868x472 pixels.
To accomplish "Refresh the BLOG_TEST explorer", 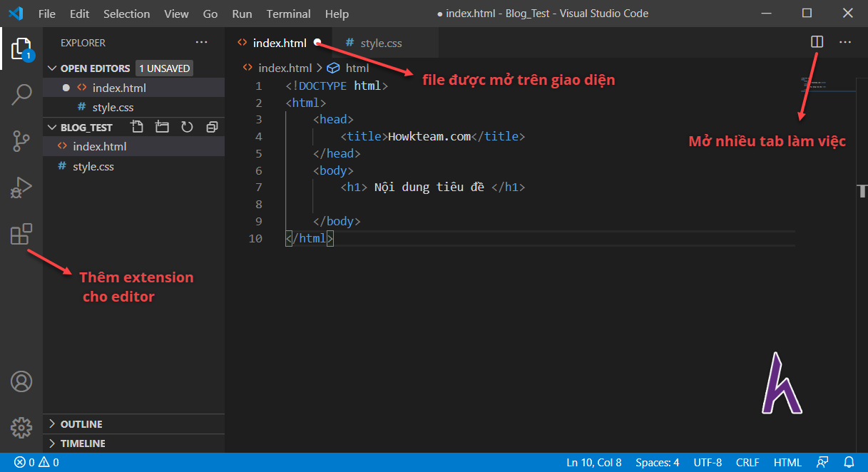I will [x=187, y=127].
